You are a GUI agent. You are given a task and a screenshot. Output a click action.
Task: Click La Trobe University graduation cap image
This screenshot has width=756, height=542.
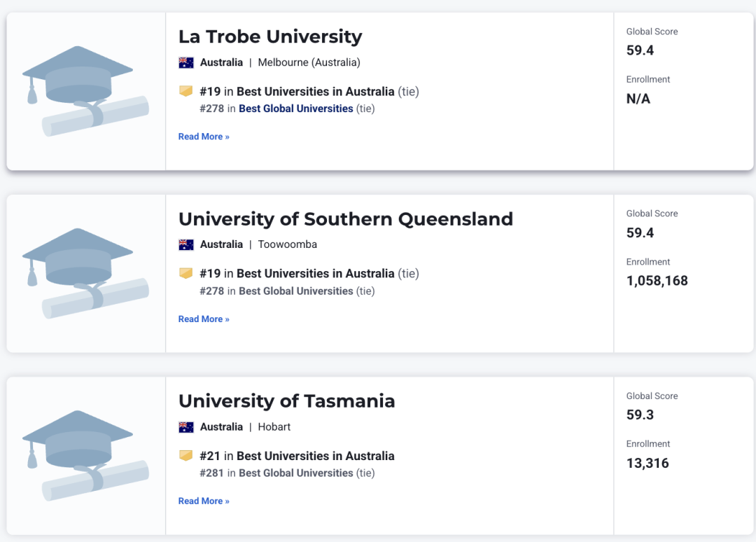click(86, 91)
